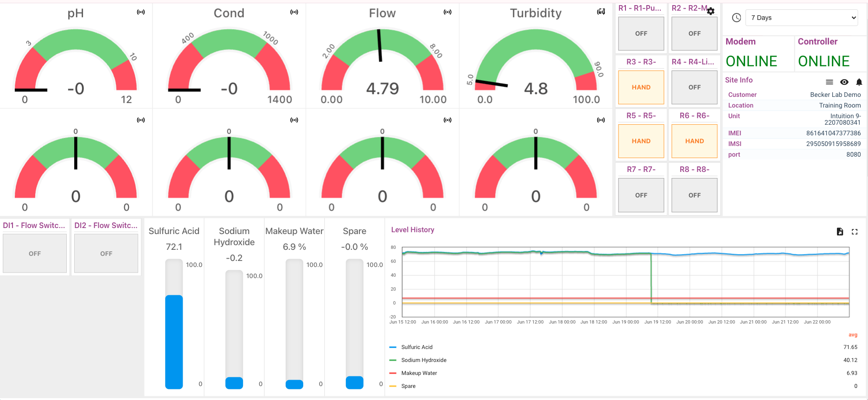Screen dimensions: 868x400
Task: Click DI1 - Flow Switc... heading
Action: [x=34, y=225]
